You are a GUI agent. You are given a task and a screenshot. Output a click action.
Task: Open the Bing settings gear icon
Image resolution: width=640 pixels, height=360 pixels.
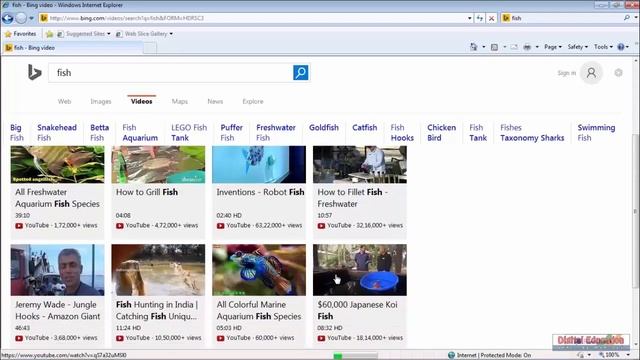(x=618, y=73)
